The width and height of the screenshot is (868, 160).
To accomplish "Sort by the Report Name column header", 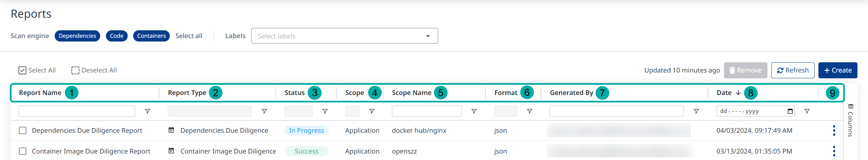I will (40, 93).
